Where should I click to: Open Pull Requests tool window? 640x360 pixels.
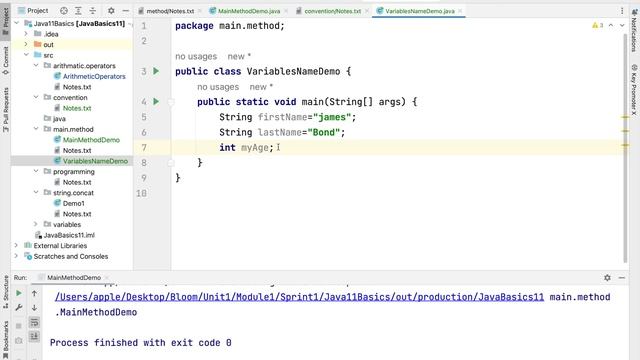point(5,110)
